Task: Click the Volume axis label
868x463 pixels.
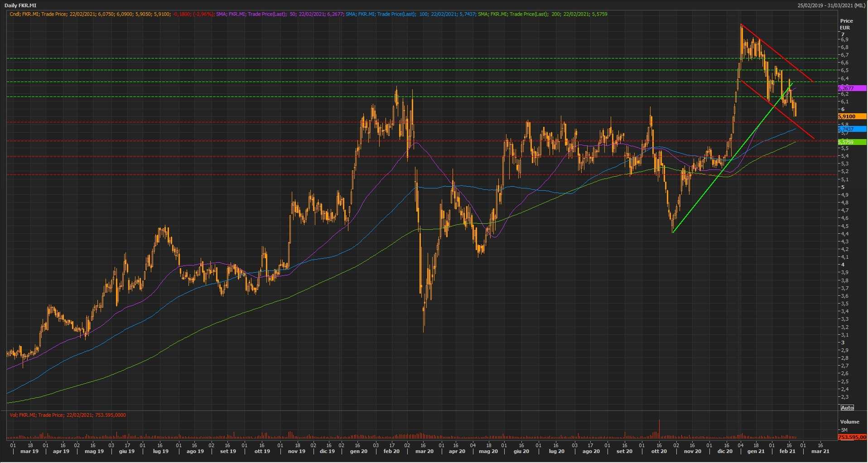Action: point(849,422)
